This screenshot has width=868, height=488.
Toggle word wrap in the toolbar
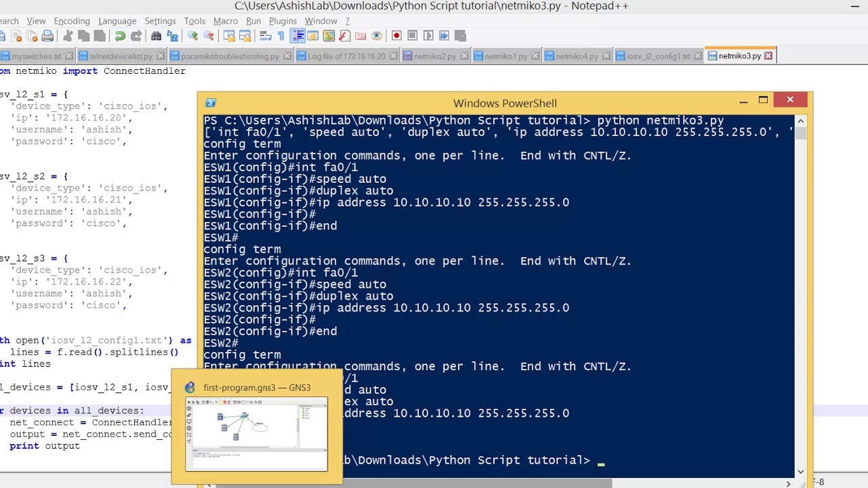[x=265, y=35]
